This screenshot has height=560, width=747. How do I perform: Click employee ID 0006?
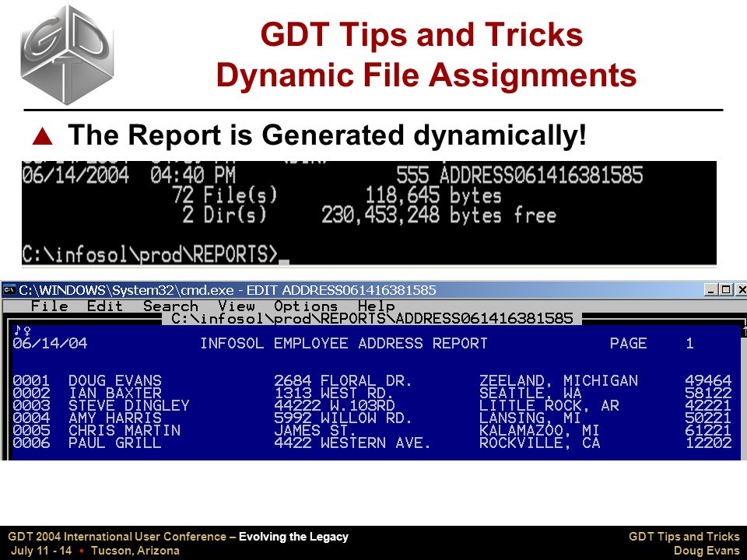tap(31, 443)
